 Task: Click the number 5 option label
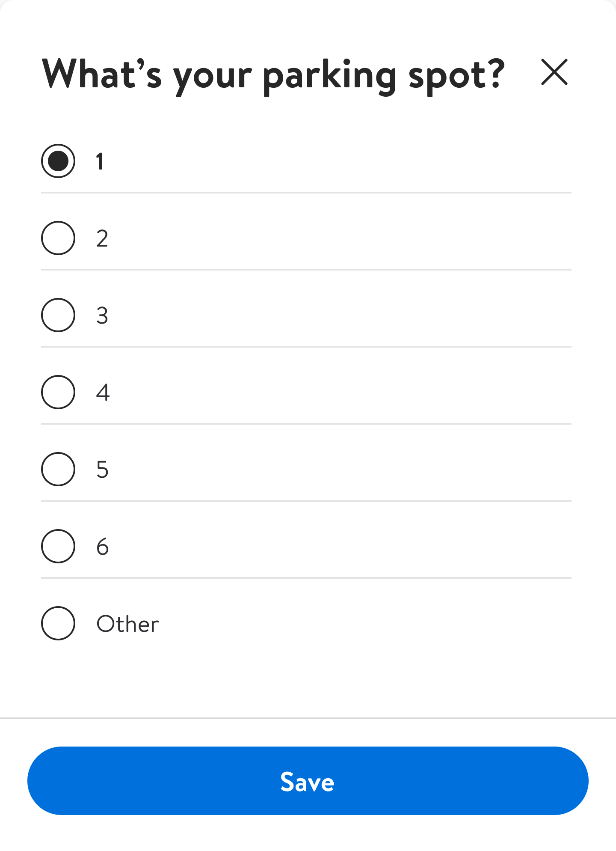pyautogui.click(x=102, y=470)
